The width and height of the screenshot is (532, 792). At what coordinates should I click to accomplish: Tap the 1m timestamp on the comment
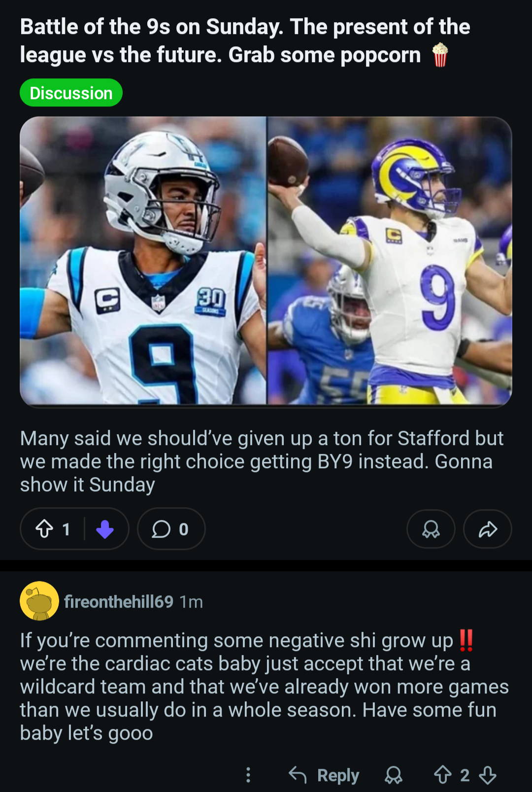click(191, 602)
